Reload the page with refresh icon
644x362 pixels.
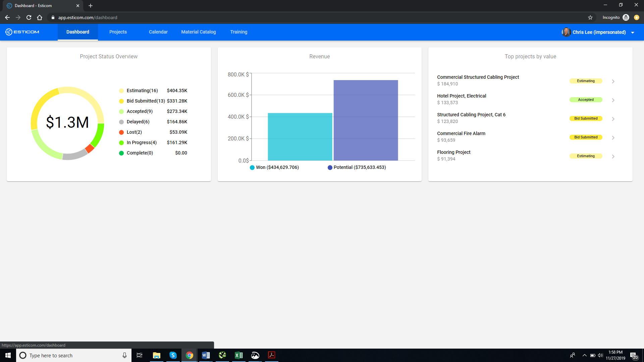pos(29,17)
